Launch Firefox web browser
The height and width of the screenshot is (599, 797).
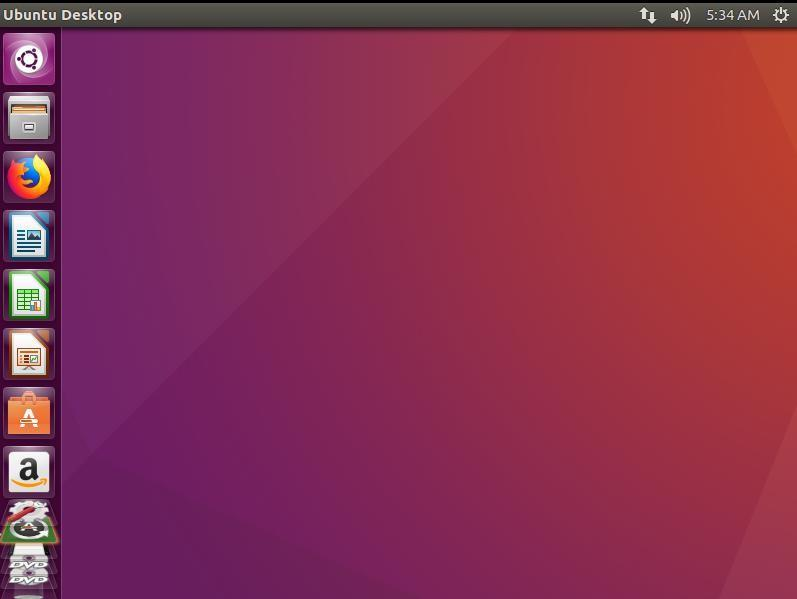(29, 177)
